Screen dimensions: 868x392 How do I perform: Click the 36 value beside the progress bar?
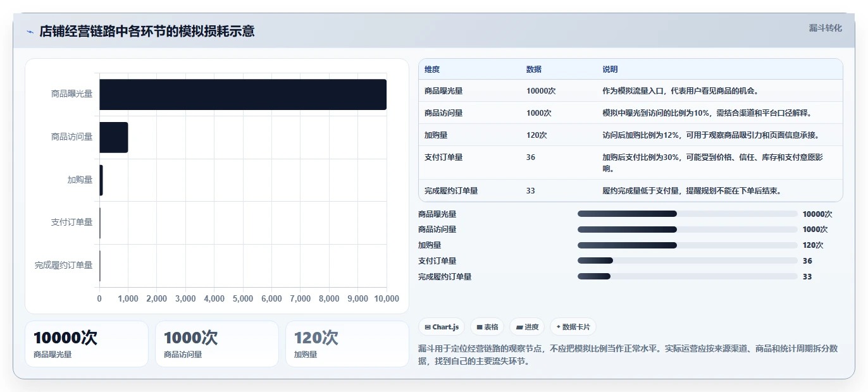(x=807, y=261)
